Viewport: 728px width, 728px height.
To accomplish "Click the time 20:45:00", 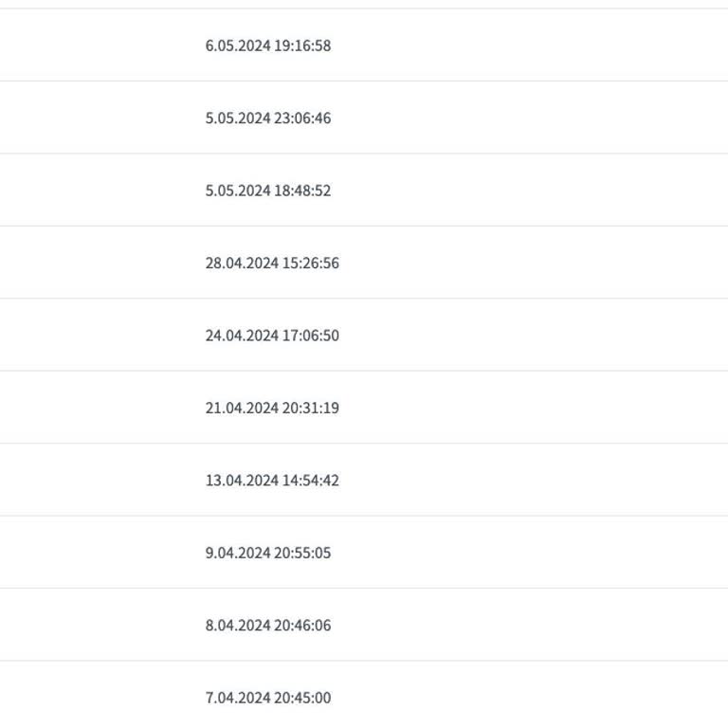I will click(302, 698).
